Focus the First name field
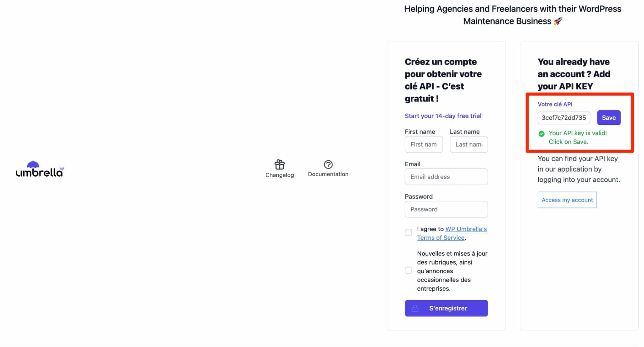Image resolution: width=644 pixels, height=347 pixels. pyautogui.click(x=424, y=145)
